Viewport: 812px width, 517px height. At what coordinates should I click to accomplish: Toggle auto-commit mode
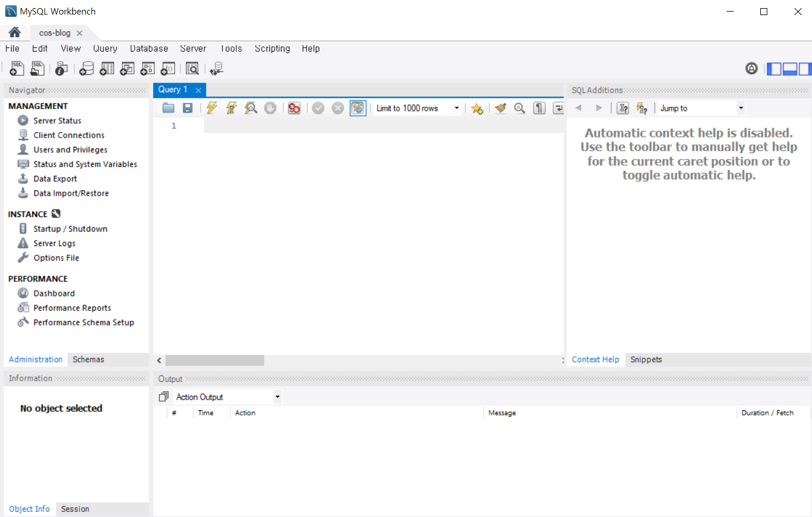[358, 108]
